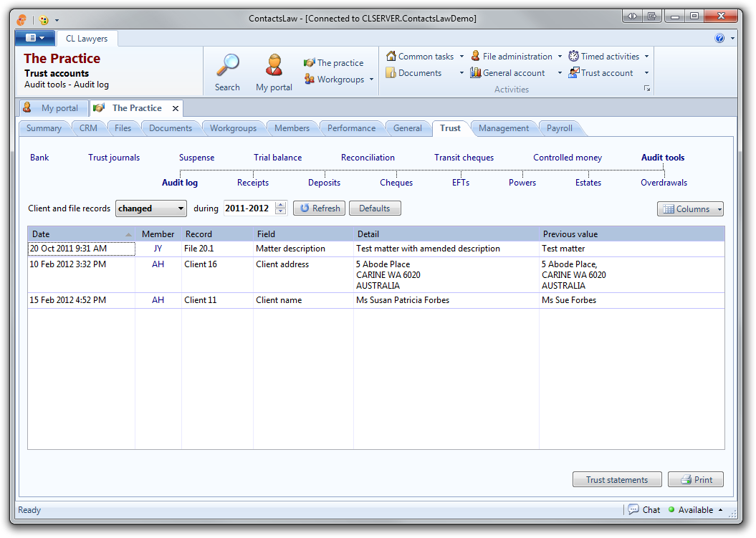The width and height of the screenshot is (756, 538).
Task: Click the Common tasks house icon
Action: (391, 56)
